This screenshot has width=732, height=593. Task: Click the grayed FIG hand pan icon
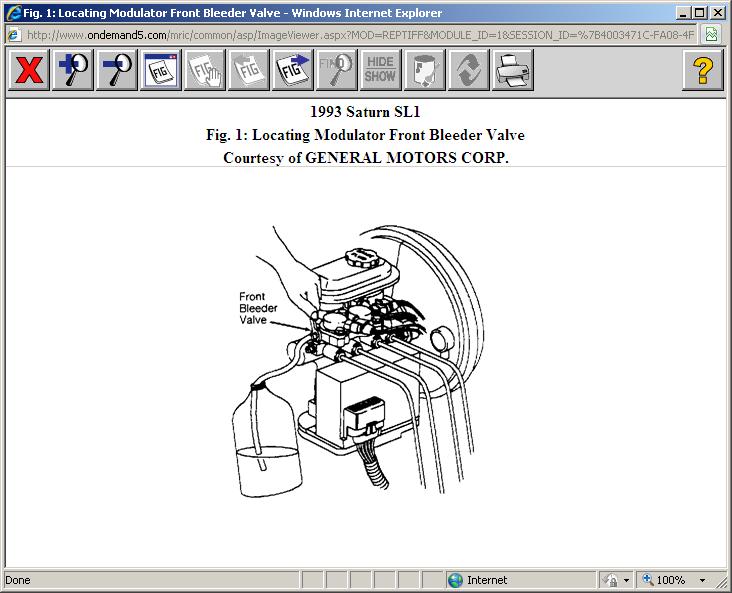click(x=205, y=70)
